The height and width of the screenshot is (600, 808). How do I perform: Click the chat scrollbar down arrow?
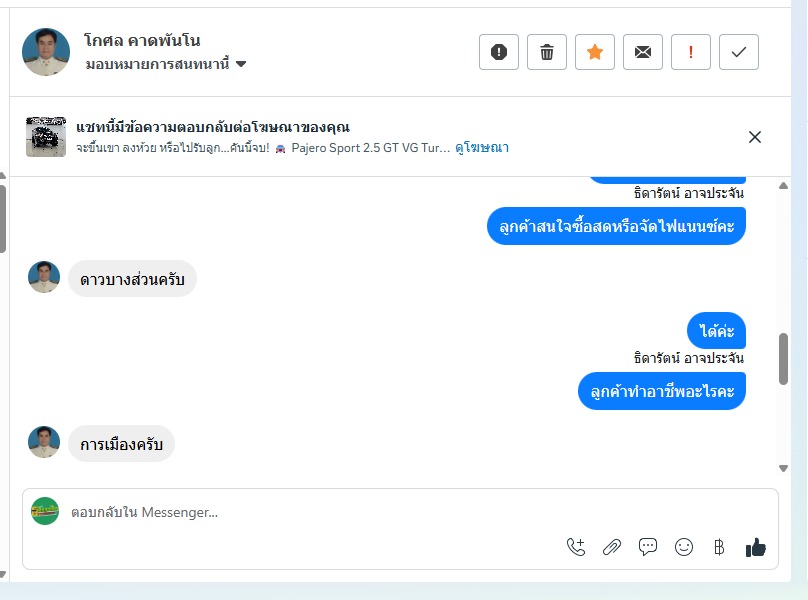(783, 468)
